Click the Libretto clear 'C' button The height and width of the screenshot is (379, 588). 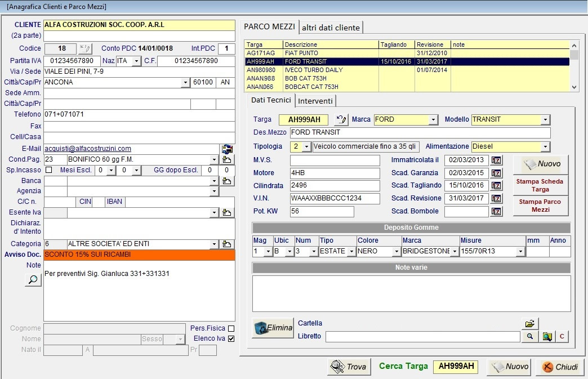click(562, 337)
